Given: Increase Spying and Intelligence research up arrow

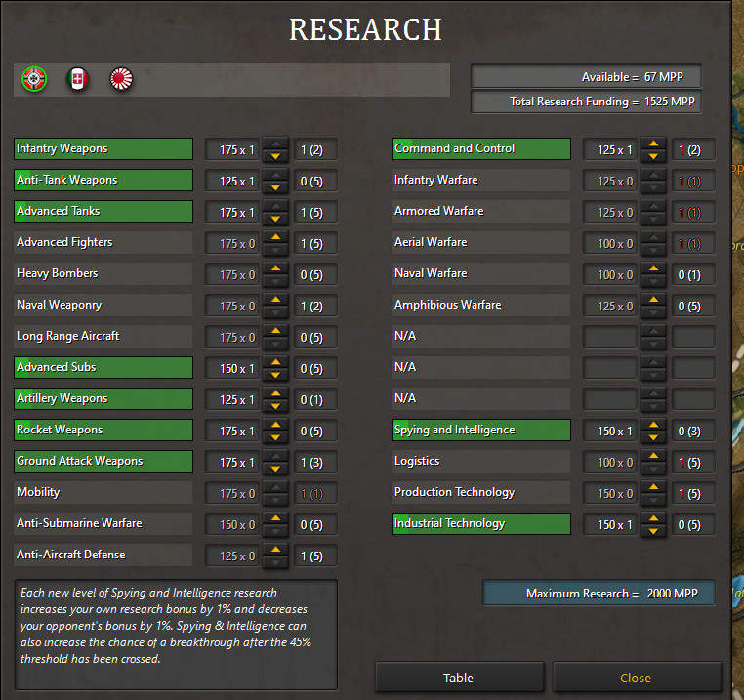Looking at the screenshot, I should click(653, 425).
